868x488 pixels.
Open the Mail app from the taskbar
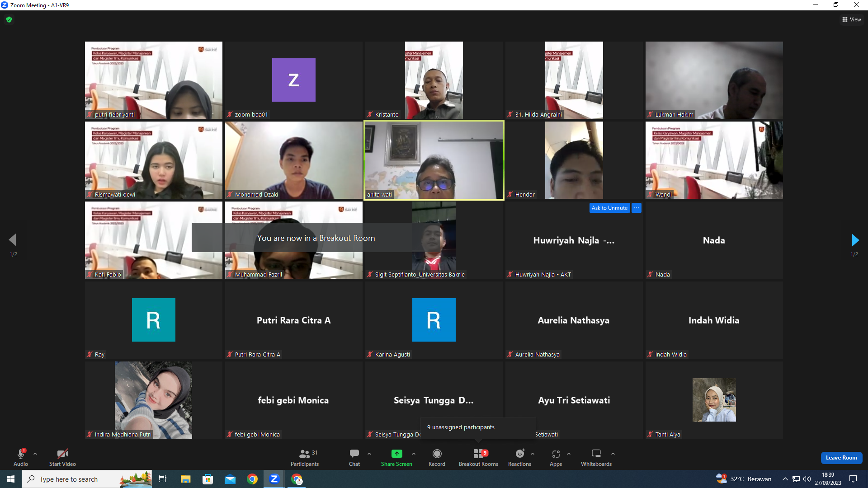[230, 479]
